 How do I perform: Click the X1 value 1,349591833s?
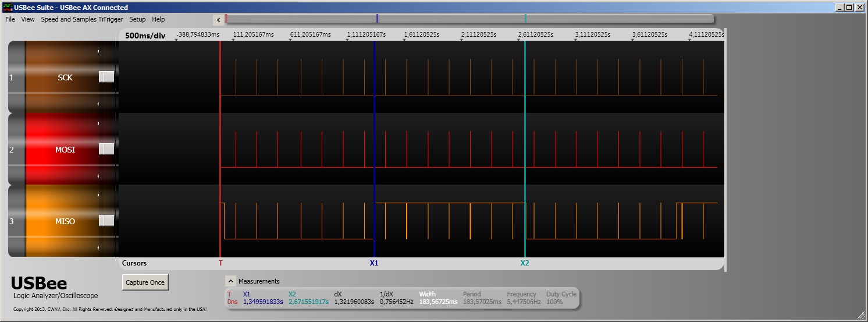pos(263,302)
